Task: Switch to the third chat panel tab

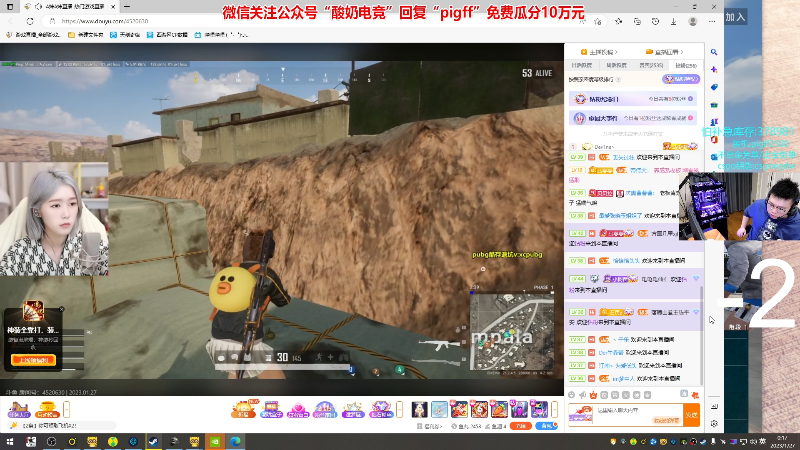Action: [651, 65]
